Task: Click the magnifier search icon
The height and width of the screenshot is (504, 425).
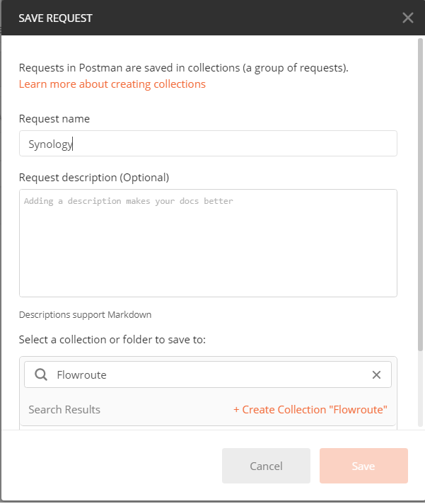Action: pyautogui.click(x=41, y=374)
